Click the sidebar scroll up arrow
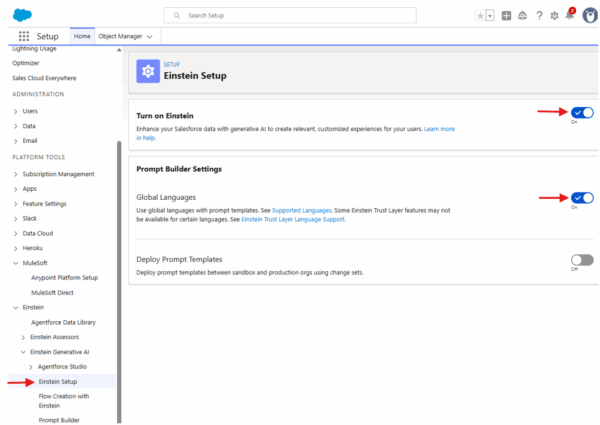600x425 pixels. pyautogui.click(x=119, y=50)
